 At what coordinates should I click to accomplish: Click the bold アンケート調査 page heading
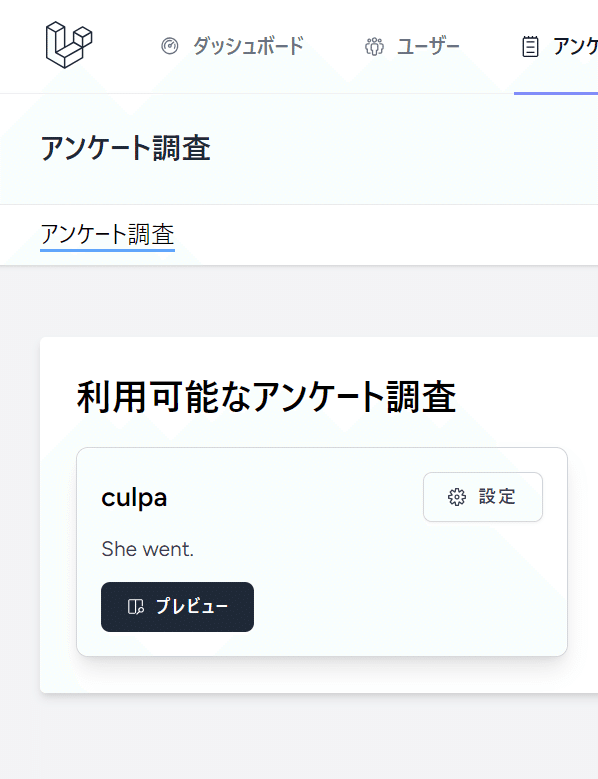pyautogui.click(x=126, y=148)
